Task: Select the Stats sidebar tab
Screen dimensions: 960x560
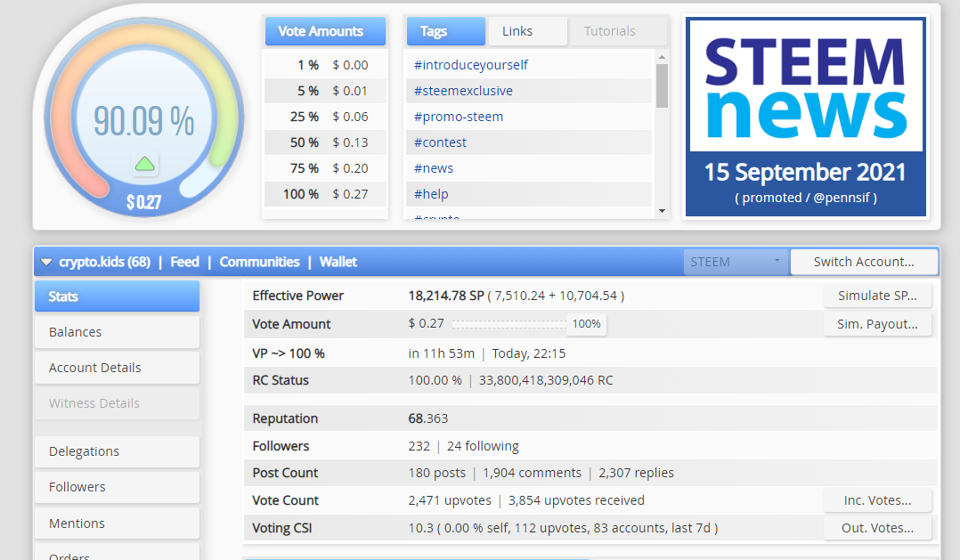Action: point(117,296)
